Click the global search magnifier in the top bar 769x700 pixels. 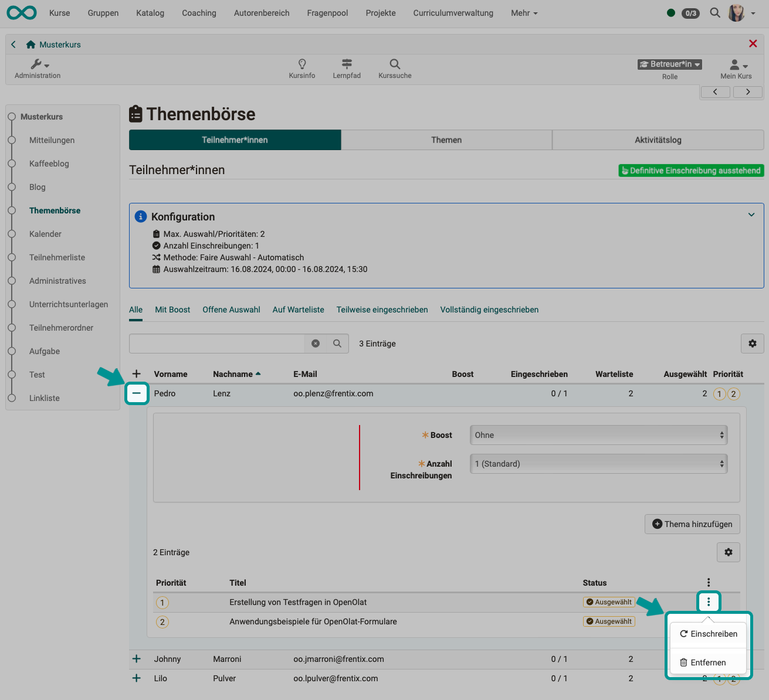[714, 12]
